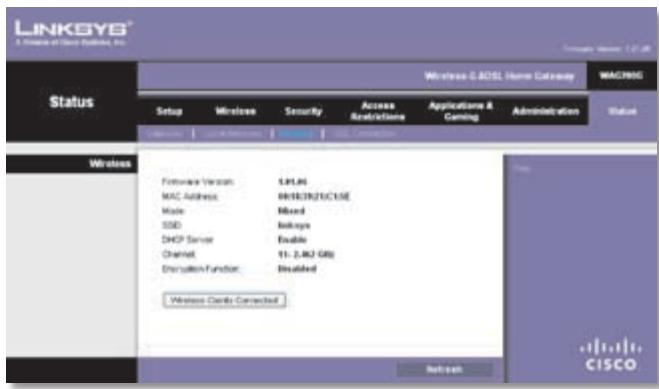Open the Applications & Gaming tab

461,111
